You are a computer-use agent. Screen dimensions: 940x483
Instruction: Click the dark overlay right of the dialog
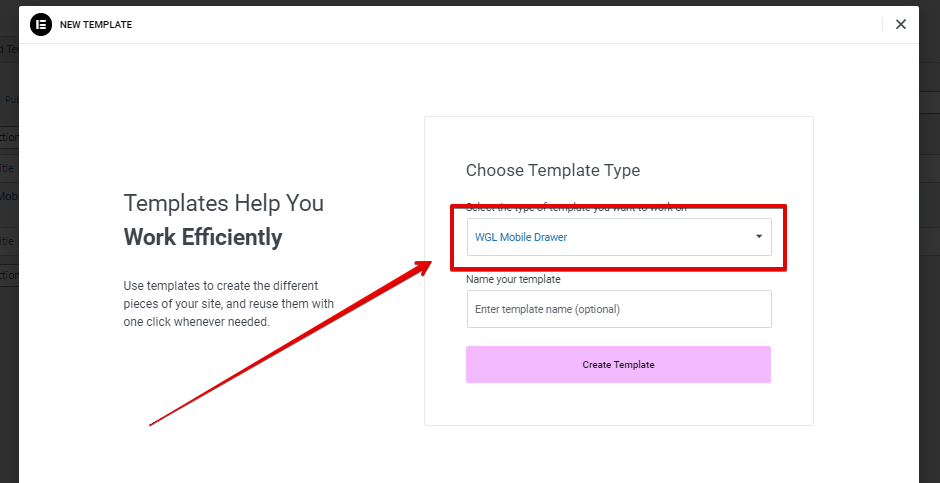click(x=929, y=300)
